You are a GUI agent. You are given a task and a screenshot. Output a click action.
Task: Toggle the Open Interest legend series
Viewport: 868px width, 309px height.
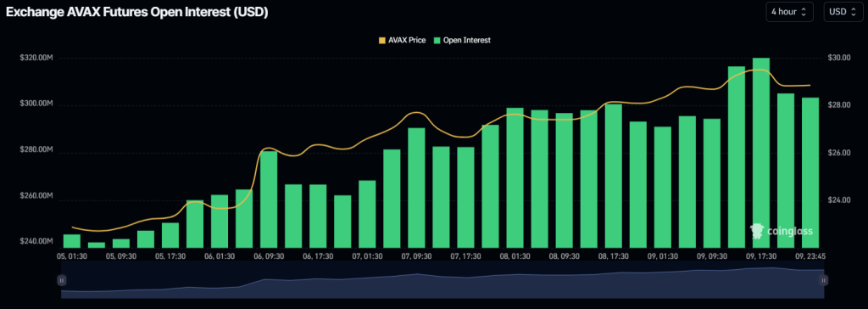462,41
